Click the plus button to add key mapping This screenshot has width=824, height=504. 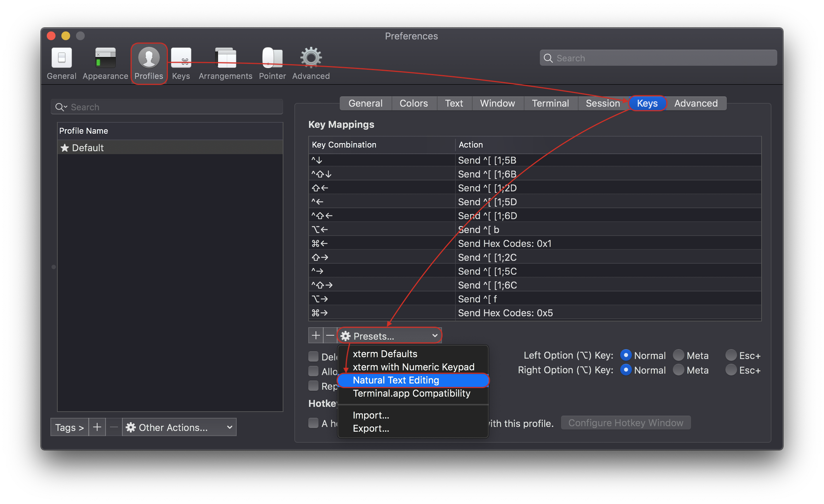click(x=316, y=335)
